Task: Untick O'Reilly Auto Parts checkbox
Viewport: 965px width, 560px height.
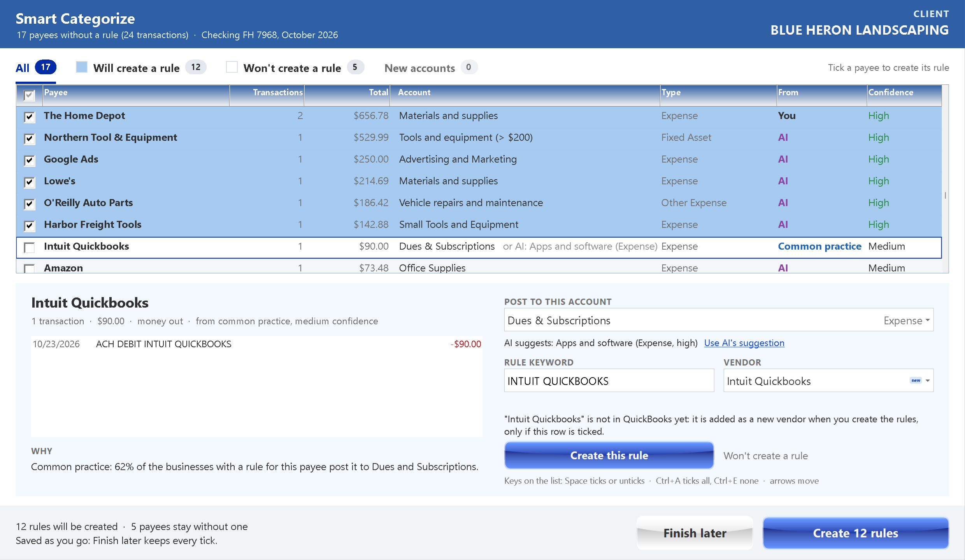Action: tap(29, 204)
